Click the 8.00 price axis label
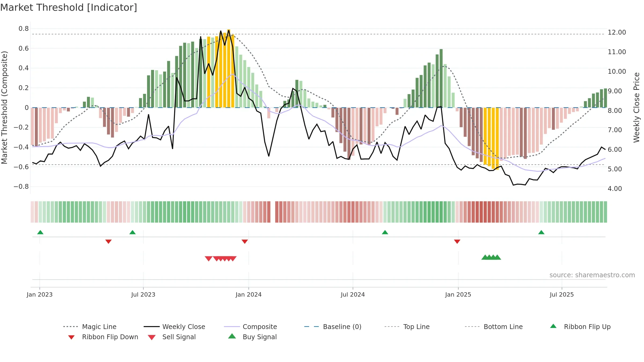This screenshot has height=362, width=644. (615, 110)
